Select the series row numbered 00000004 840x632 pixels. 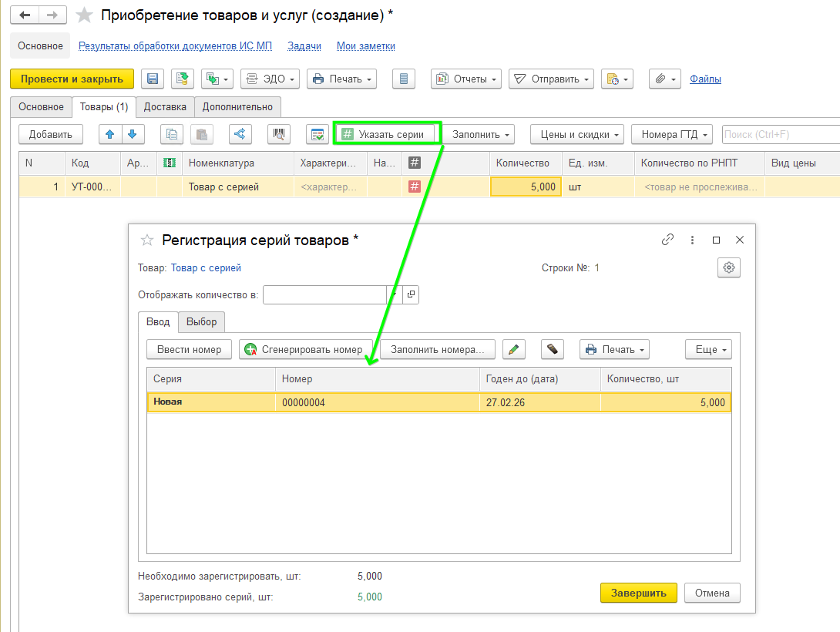click(376, 402)
